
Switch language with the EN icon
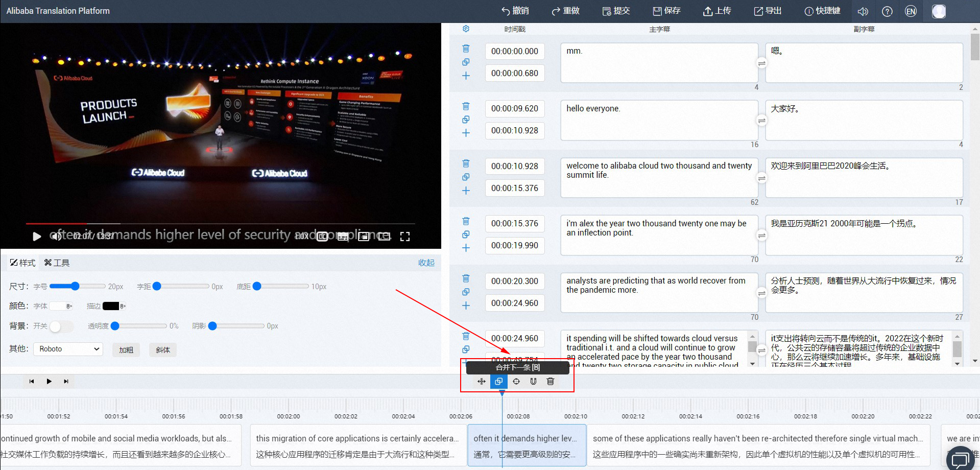[x=911, y=11]
